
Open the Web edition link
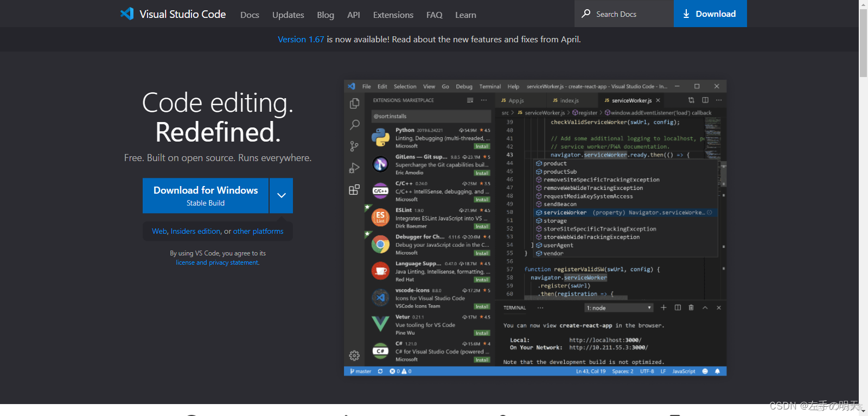pos(159,231)
